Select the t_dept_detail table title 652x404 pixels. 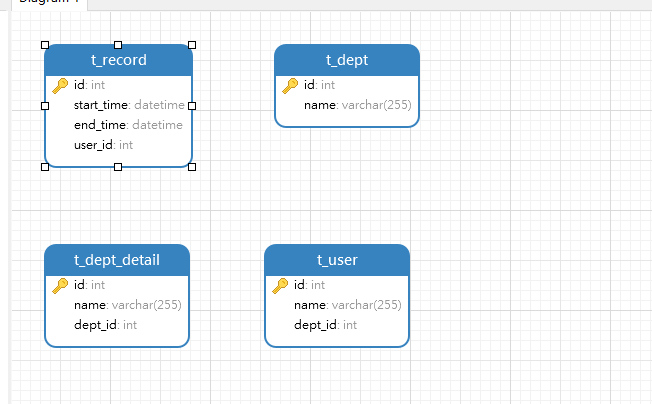117,260
